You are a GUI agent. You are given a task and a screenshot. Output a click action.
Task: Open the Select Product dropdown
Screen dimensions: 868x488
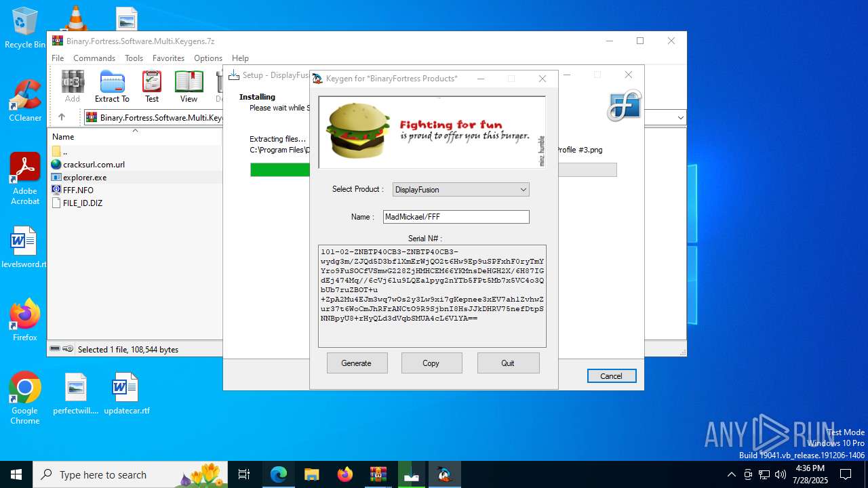[x=460, y=190]
